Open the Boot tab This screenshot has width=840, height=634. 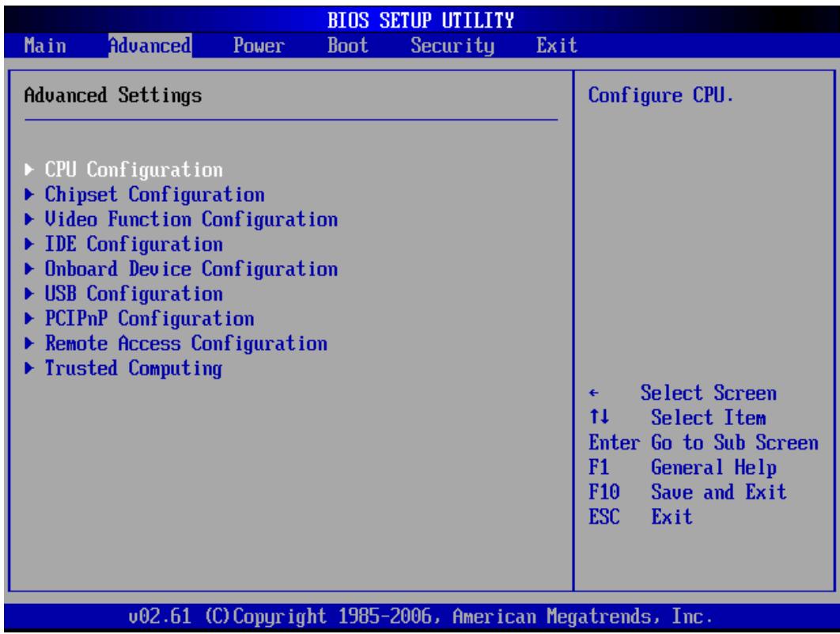(348, 46)
